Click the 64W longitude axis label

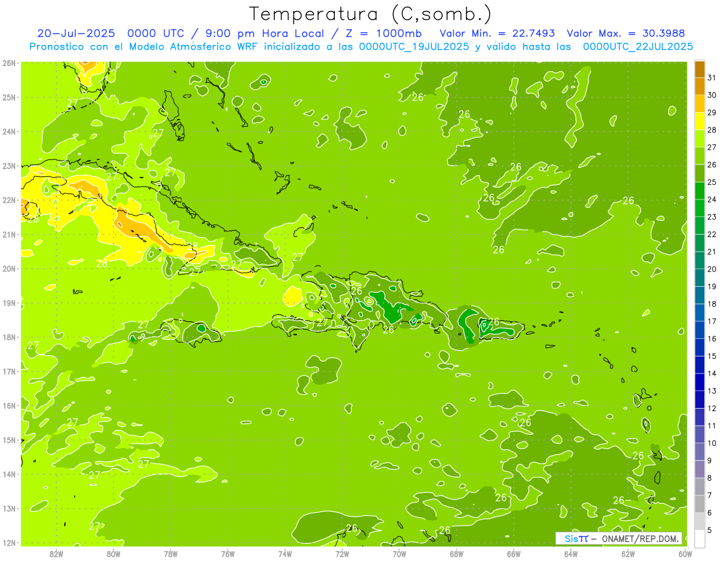tap(571, 553)
